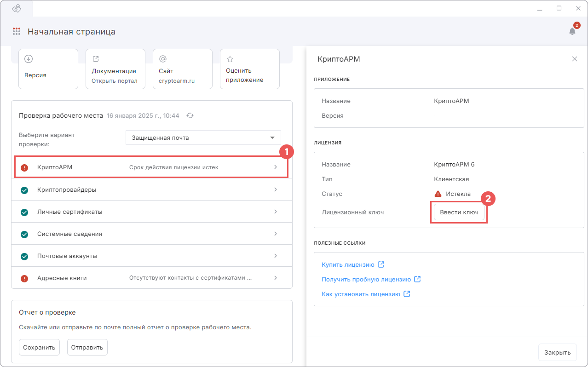Expand the Почтовые аккаунты row chevron
Screen dimensions: 588x367
276,256
